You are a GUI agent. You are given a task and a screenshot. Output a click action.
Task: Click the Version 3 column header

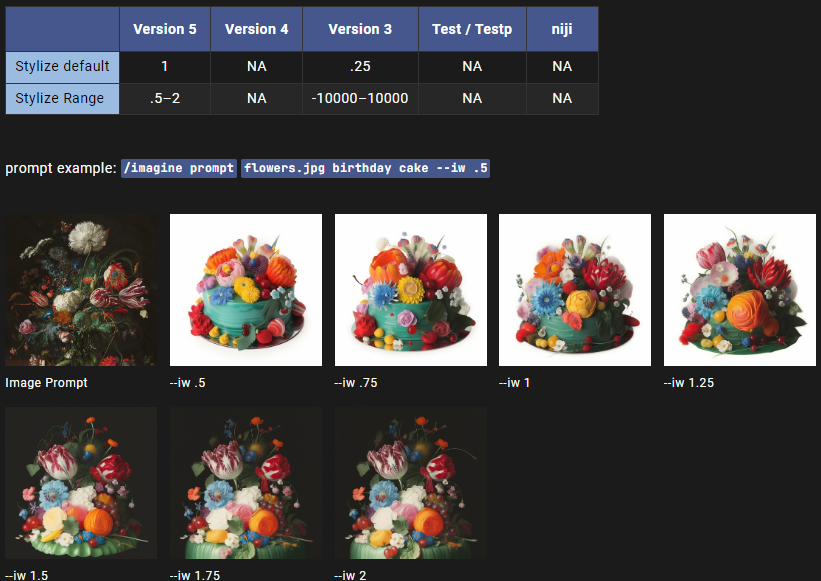pyautogui.click(x=360, y=29)
